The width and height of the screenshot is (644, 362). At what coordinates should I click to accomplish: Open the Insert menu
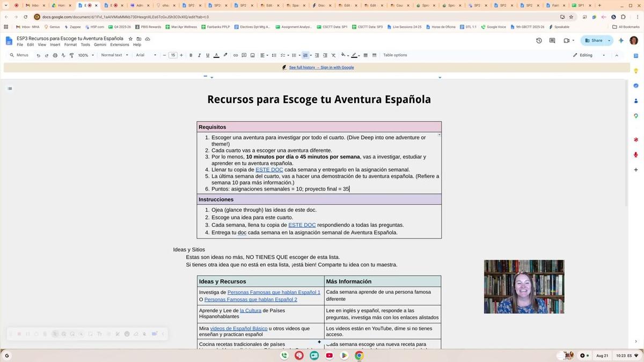click(55, 45)
